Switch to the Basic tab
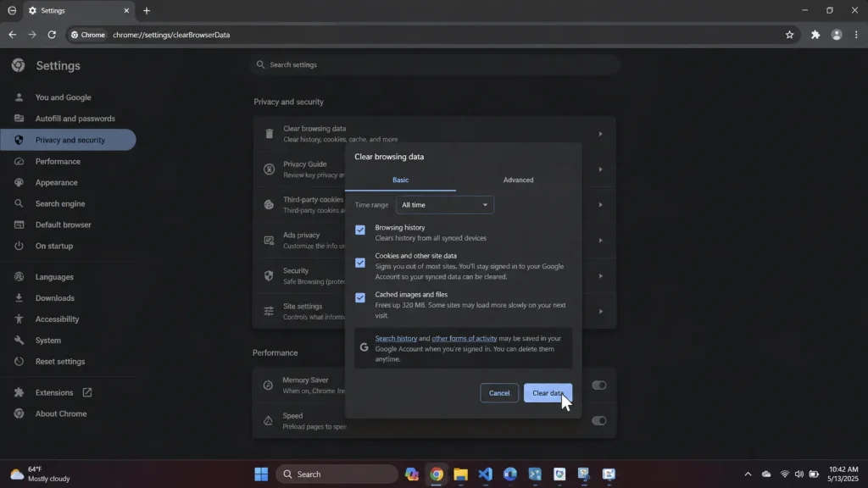868x488 pixels. coord(400,180)
